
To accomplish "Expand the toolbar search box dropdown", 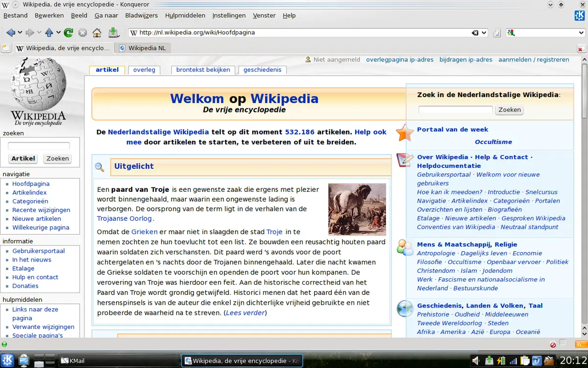I will [x=581, y=33].
